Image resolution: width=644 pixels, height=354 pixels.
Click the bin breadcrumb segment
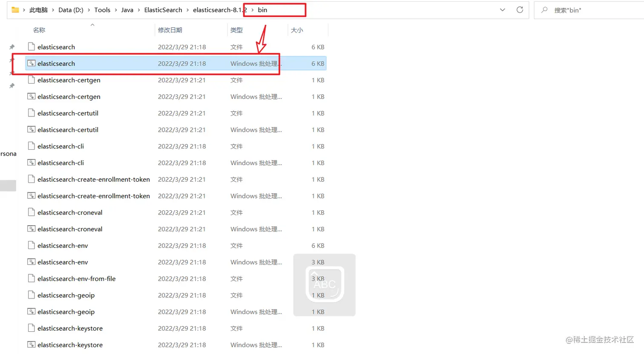point(262,10)
